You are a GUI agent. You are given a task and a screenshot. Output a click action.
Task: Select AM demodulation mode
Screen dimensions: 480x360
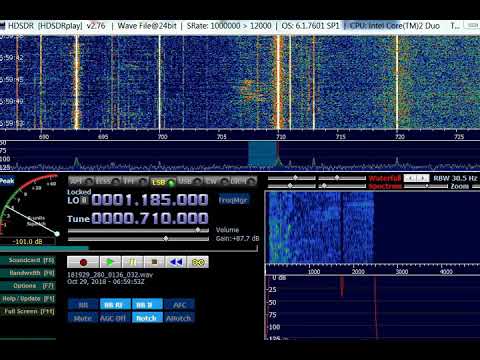(x=81, y=181)
